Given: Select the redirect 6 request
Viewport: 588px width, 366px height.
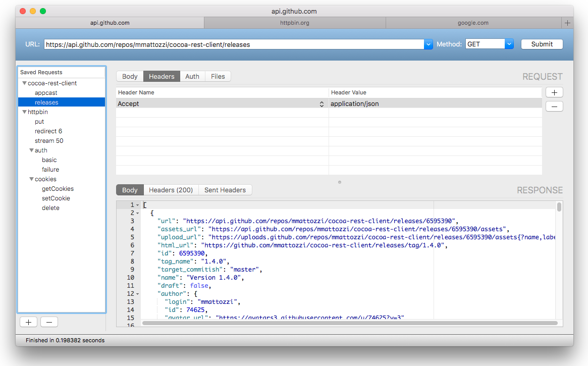Looking at the screenshot, I should coord(48,131).
